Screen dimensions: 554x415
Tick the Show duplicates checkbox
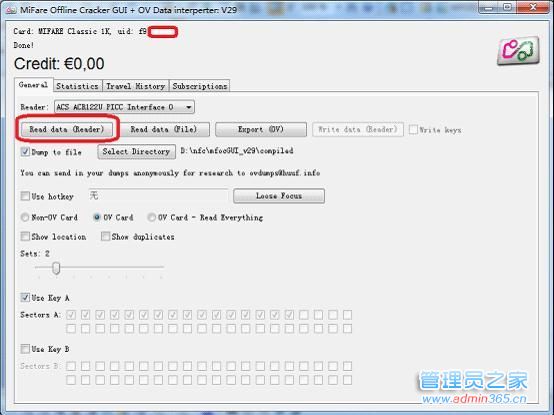click(x=105, y=236)
